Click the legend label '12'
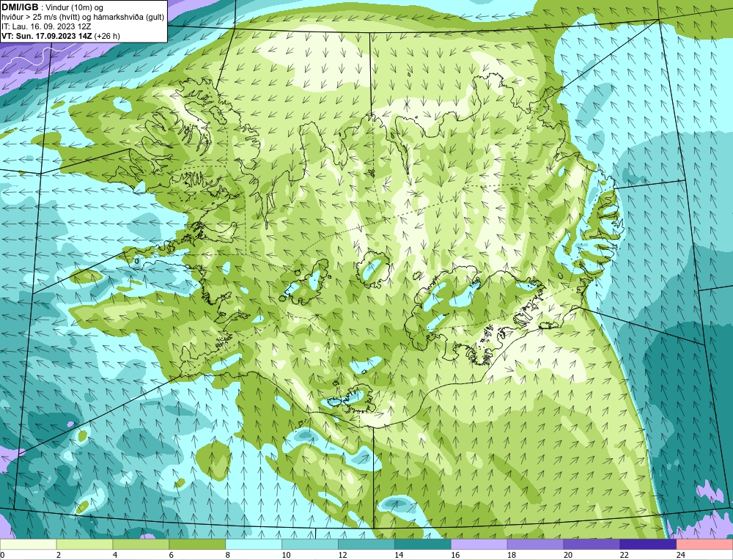The width and height of the screenshot is (733, 560). [342, 555]
